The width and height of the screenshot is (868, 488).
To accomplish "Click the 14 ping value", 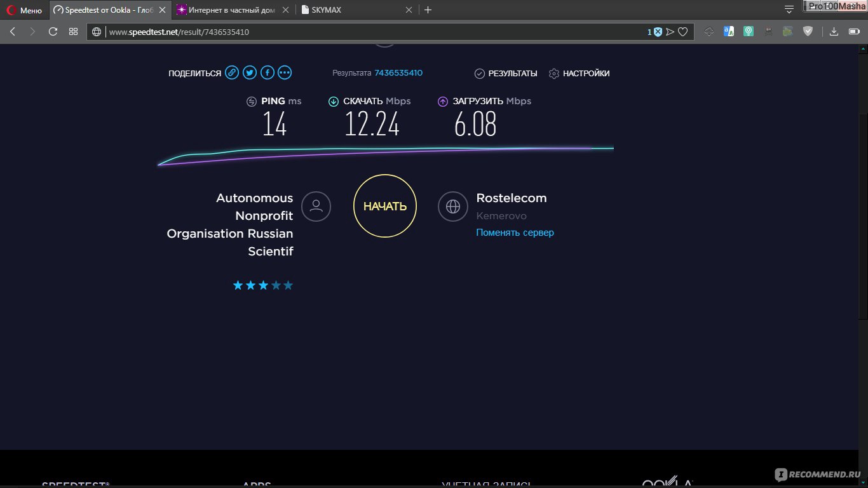I will (275, 123).
